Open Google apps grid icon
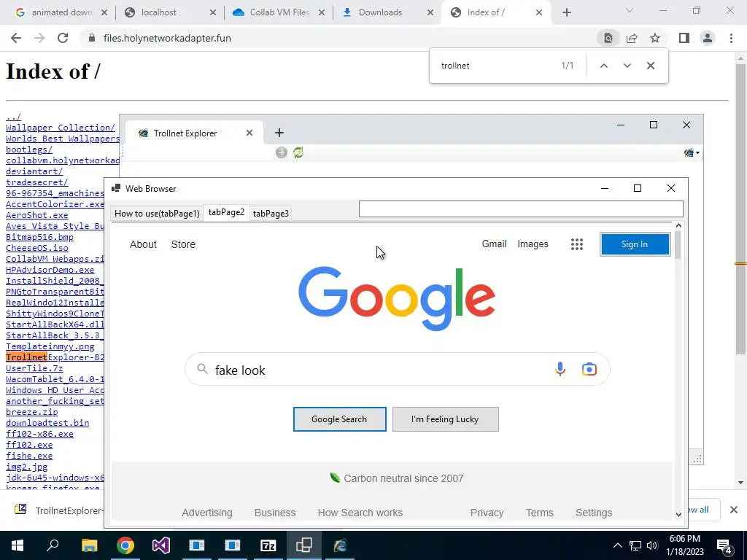Viewport: 747px width, 560px height. coord(577,244)
